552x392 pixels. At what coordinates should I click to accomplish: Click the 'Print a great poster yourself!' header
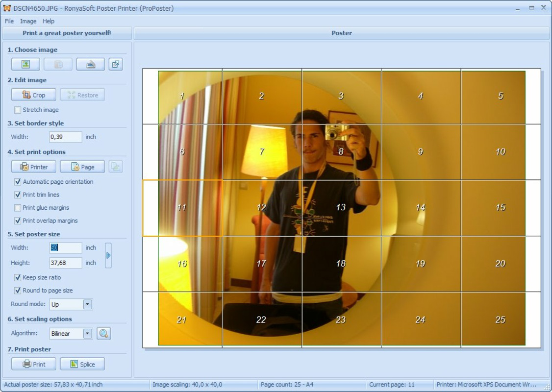tap(67, 33)
